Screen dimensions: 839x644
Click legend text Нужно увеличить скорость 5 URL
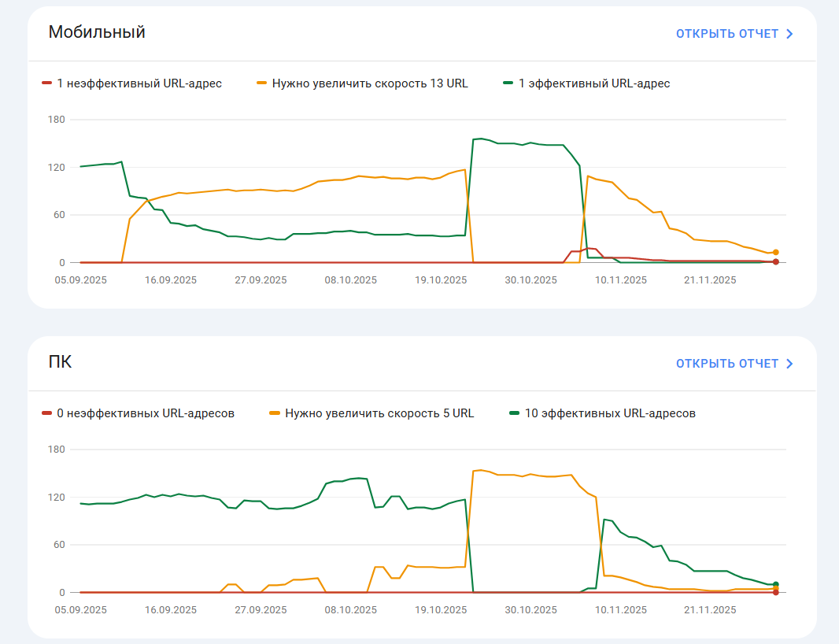coord(379,413)
